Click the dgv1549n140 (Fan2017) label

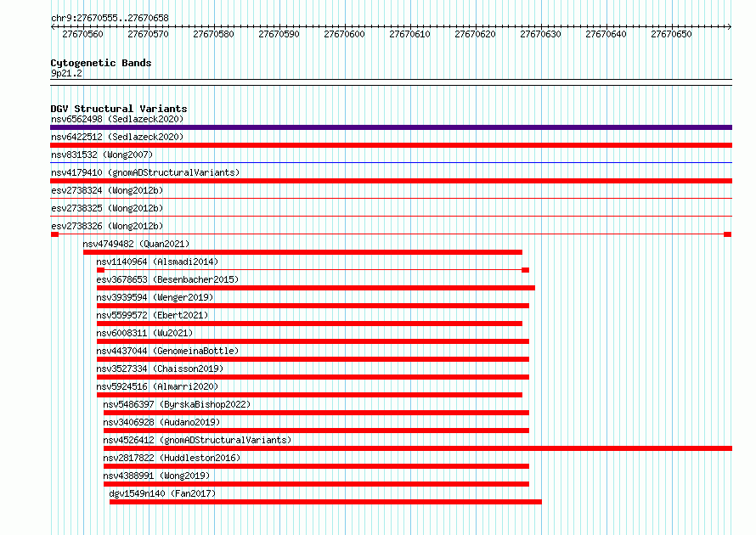(162, 493)
